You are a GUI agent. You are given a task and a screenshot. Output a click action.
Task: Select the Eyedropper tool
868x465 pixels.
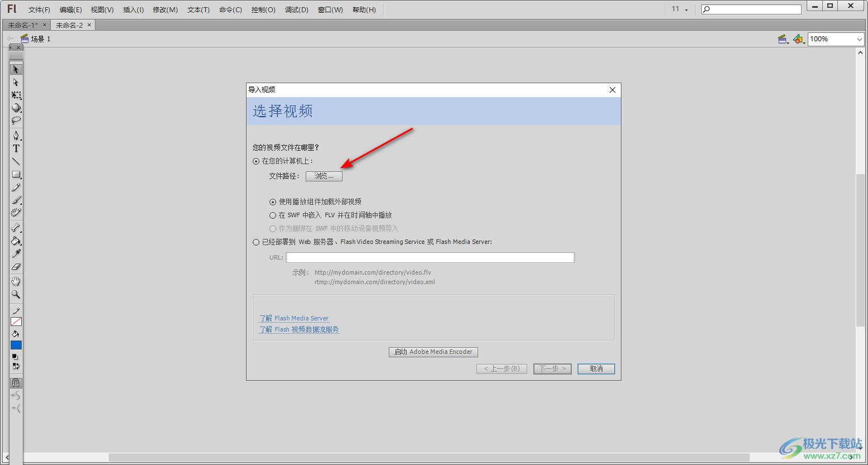click(16, 253)
